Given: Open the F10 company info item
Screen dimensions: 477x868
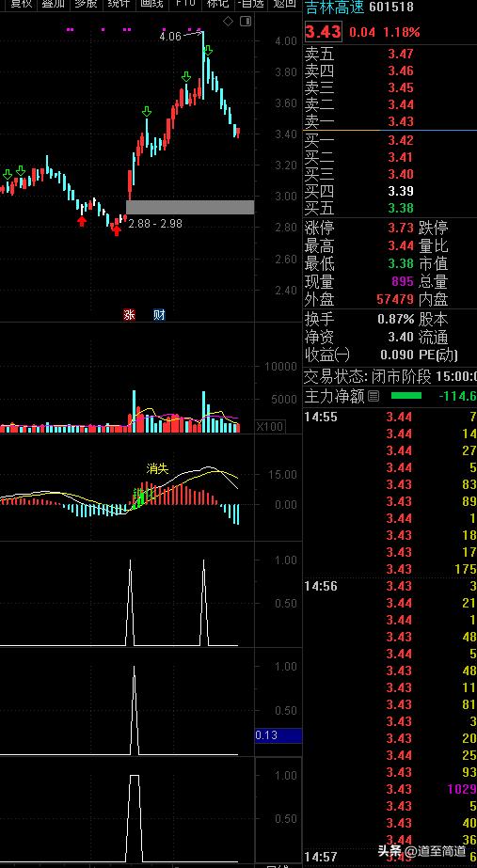Looking at the screenshot, I should tap(185, 4).
